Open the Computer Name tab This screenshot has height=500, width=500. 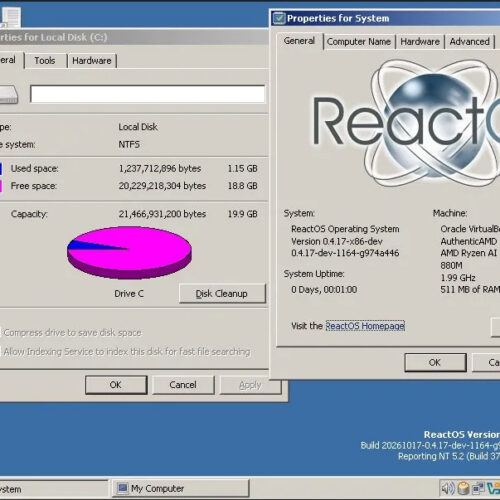[359, 42]
